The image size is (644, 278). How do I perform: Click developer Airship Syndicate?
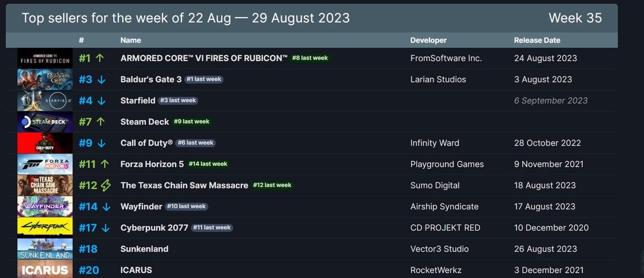click(x=444, y=207)
